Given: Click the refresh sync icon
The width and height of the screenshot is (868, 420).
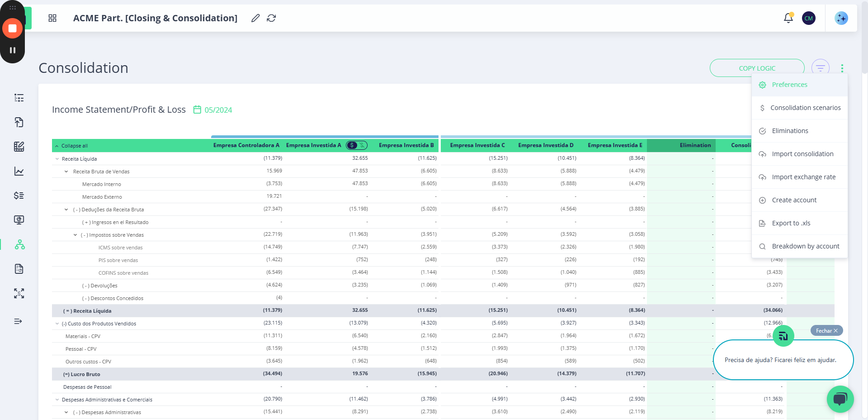Looking at the screenshot, I should click(271, 18).
